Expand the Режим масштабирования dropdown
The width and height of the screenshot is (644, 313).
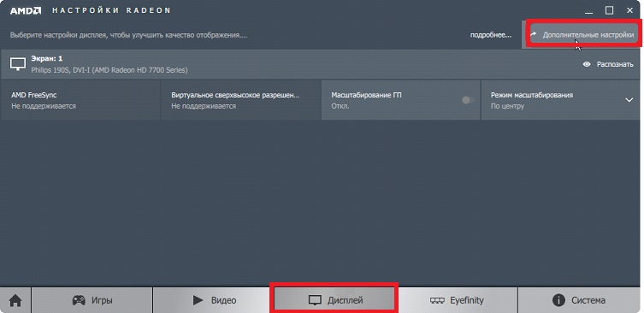(629, 100)
